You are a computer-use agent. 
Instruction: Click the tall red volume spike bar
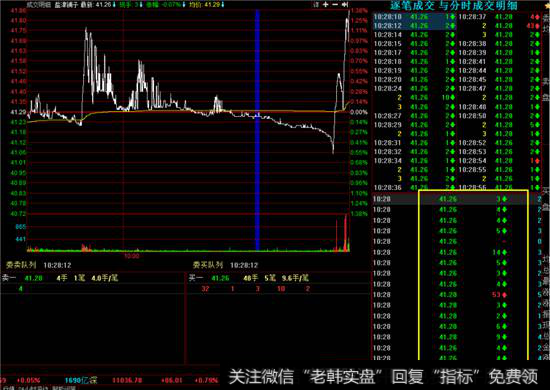pyautogui.click(x=346, y=232)
